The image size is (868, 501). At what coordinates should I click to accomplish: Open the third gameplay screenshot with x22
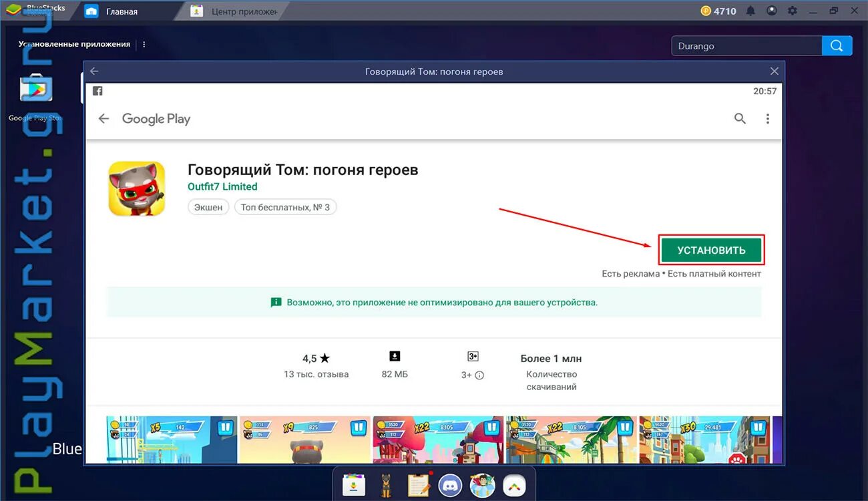coord(438,440)
